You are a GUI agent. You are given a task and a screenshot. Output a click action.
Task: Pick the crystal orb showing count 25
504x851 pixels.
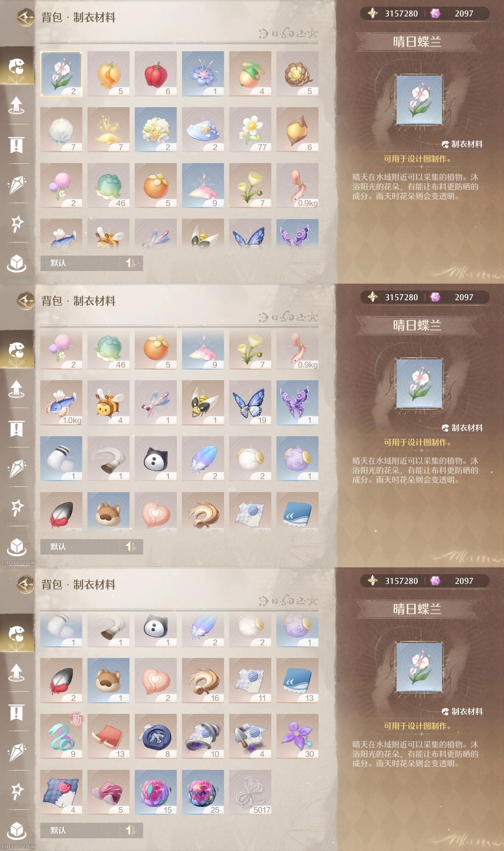click(x=203, y=792)
